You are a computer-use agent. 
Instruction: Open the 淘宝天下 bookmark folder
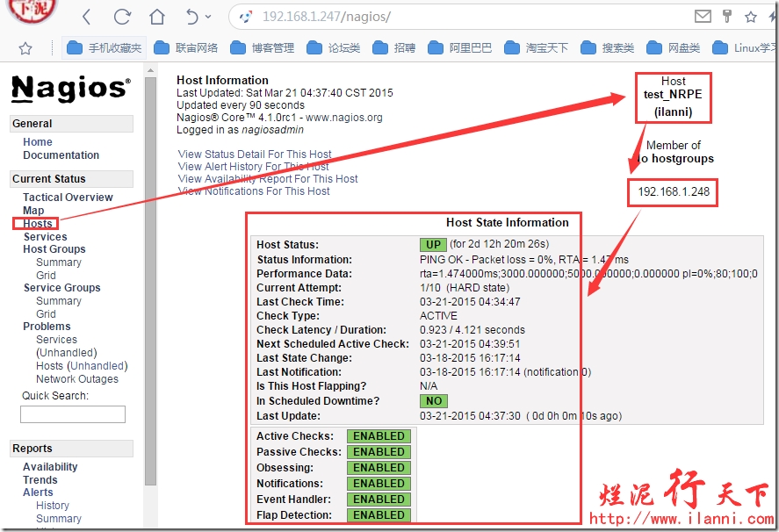[536, 48]
